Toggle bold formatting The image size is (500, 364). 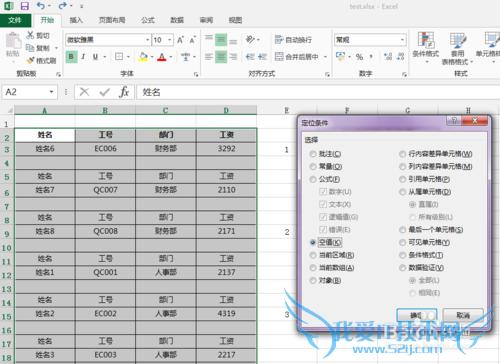tap(71, 57)
